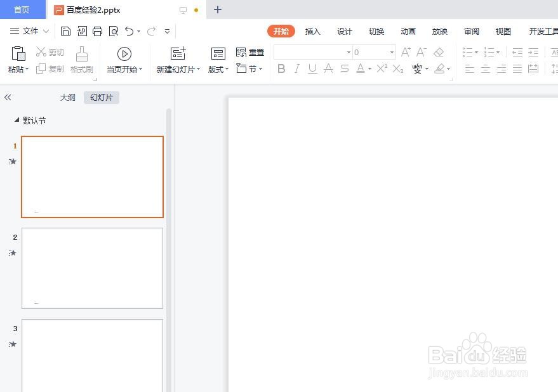
Task: Open the font name combo box
Action: pos(313,52)
